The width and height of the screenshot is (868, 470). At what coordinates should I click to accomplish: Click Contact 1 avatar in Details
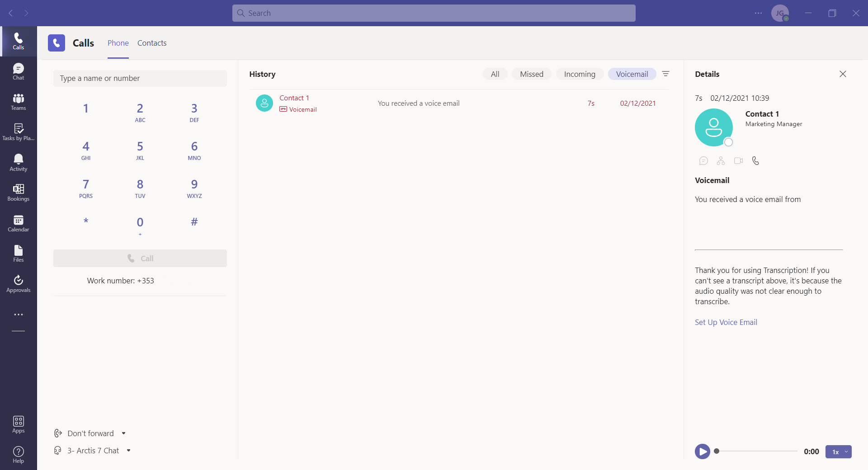(x=714, y=127)
